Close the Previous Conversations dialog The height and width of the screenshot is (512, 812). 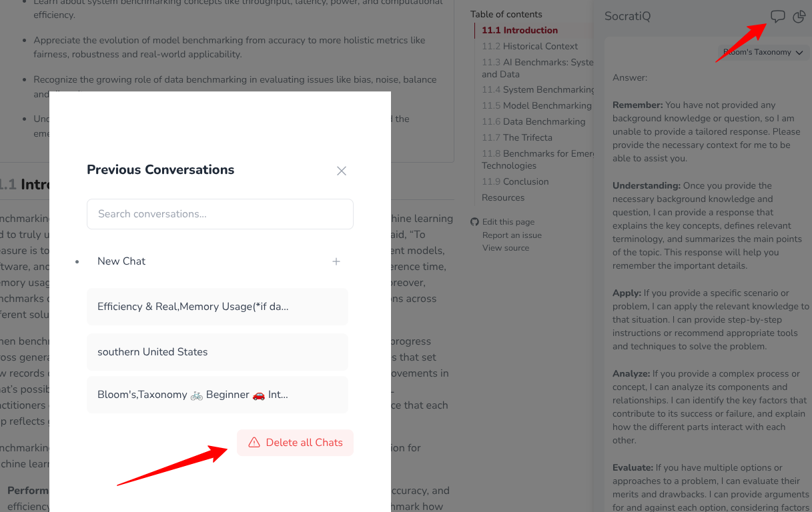click(x=342, y=171)
